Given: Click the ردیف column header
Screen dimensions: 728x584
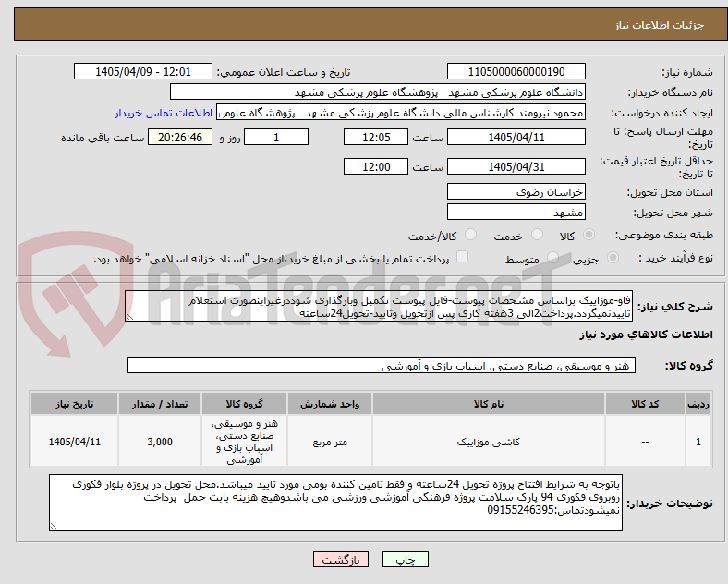Looking at the screenshot, I should 698,404.
